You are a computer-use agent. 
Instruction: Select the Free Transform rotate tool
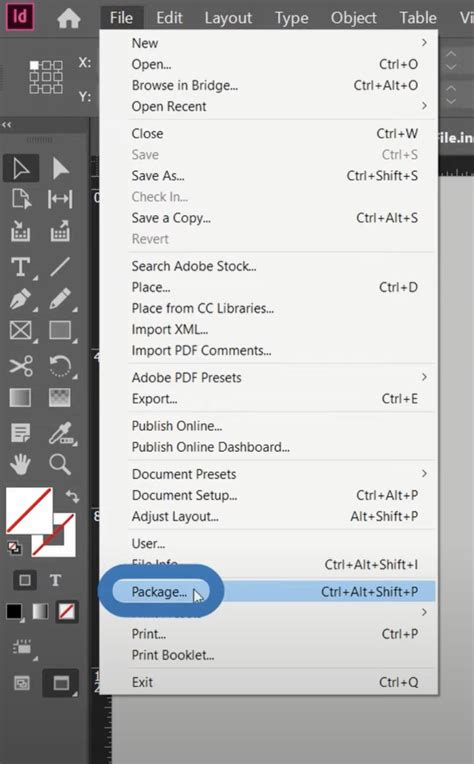click(60, 366)
